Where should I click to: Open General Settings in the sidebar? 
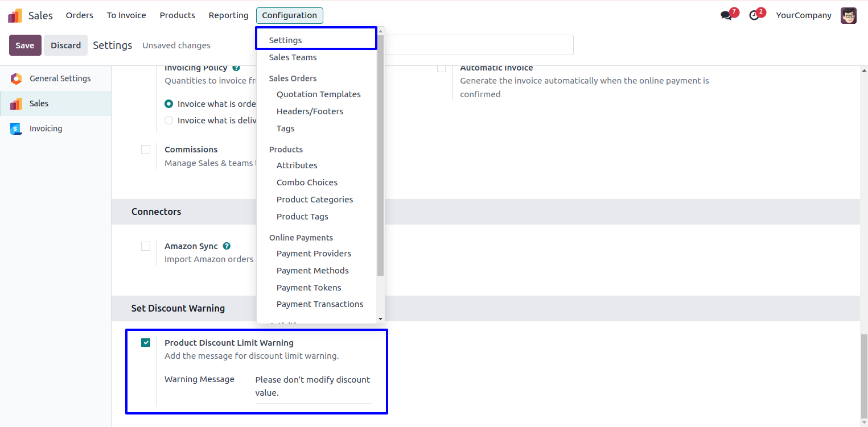[60, 78]
